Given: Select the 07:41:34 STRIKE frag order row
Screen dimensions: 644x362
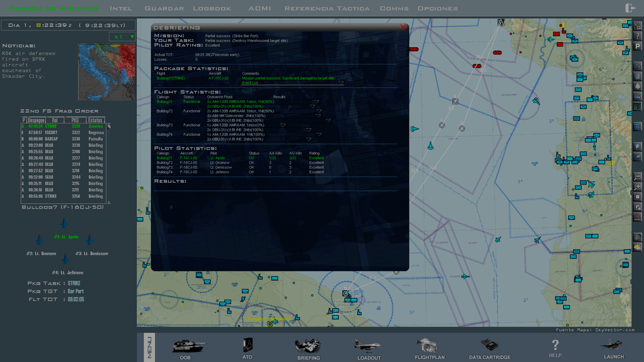Looking at the screenshot, I should point(63,126).
